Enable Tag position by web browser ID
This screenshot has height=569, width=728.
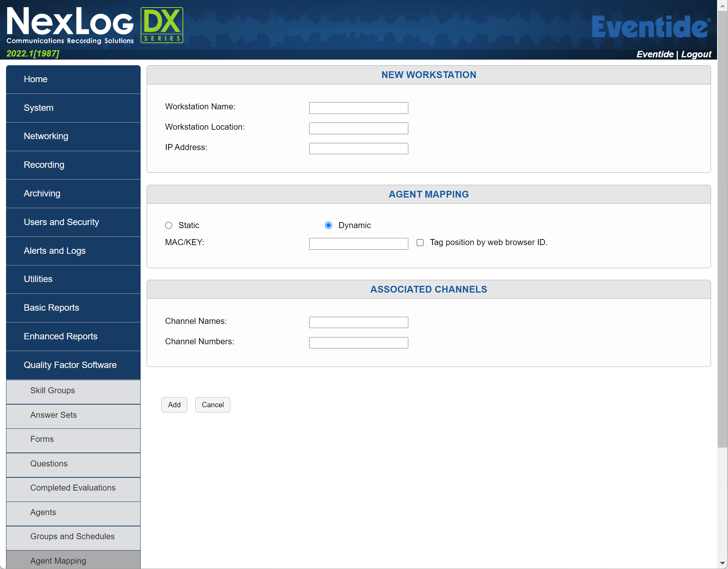(x=420, y=243)
